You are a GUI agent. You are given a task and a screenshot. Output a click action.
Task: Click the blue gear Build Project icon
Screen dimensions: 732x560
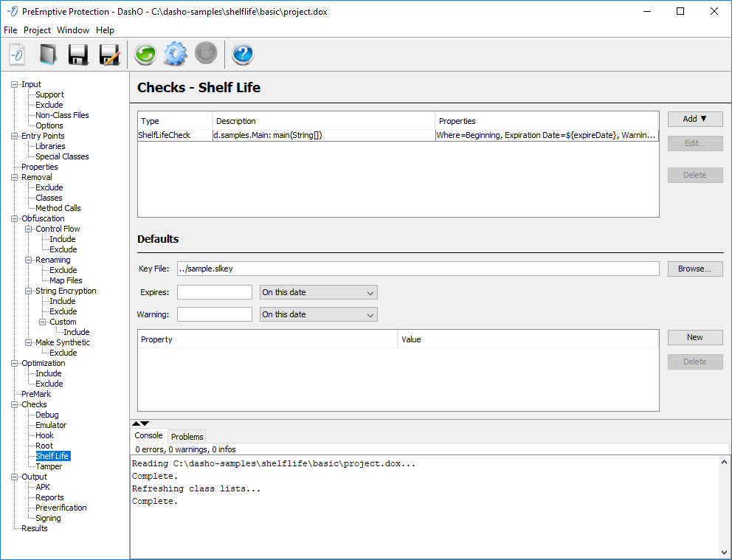tap(176, 55)
